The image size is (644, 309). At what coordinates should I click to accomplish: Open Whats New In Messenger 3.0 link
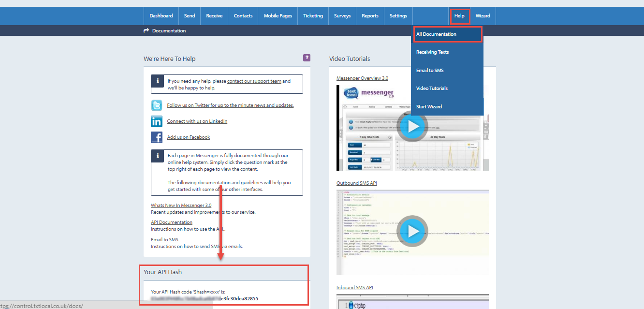pos(181,206)
